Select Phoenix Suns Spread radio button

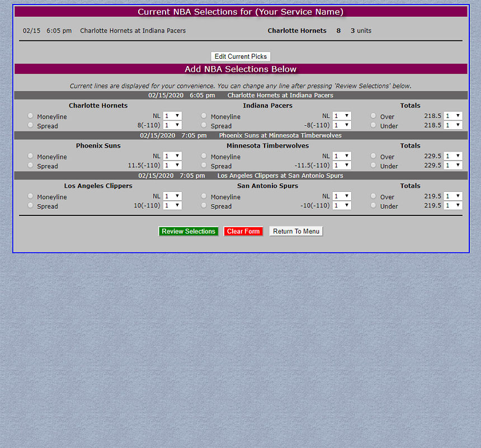pyautogui.click(x=30, y=165)
